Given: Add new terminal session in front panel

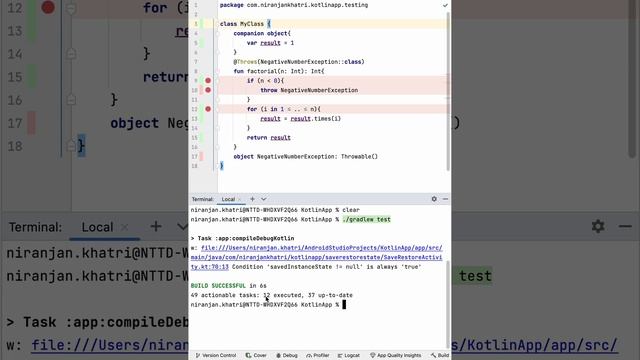Looking at the screenshot, I should 252,199.
